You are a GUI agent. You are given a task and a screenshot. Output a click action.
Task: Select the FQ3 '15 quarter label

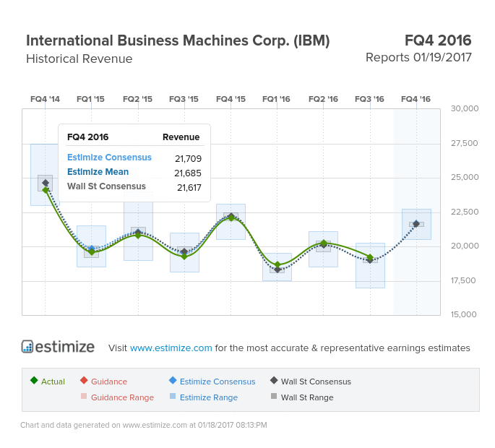click(184, 99)
